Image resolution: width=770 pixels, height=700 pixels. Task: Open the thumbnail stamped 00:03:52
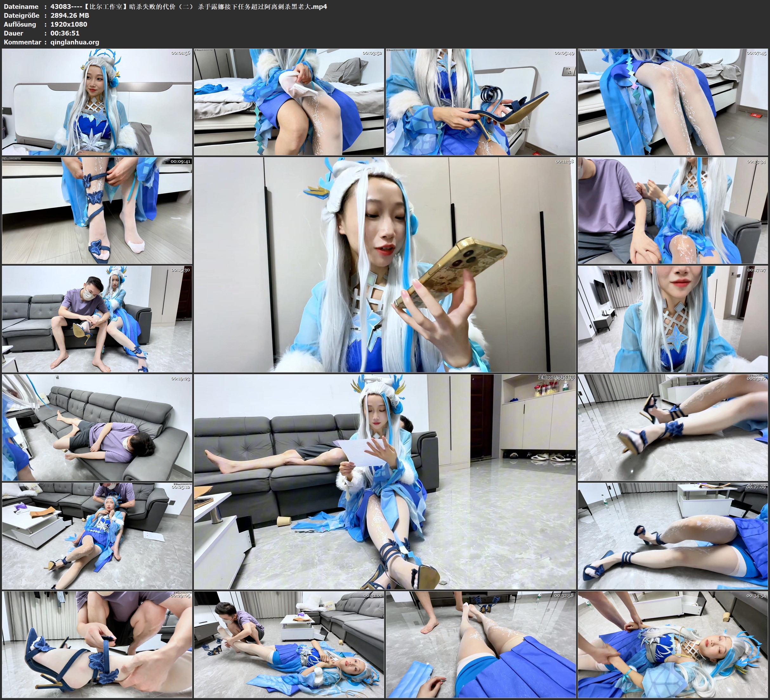coord(289,102)
